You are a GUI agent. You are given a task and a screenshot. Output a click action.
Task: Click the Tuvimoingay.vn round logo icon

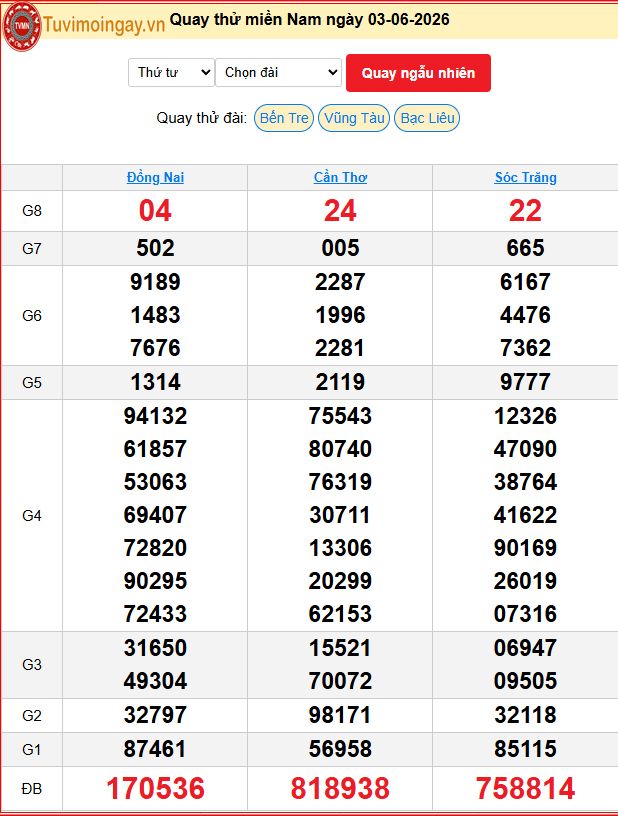click(x=22, y=26)
